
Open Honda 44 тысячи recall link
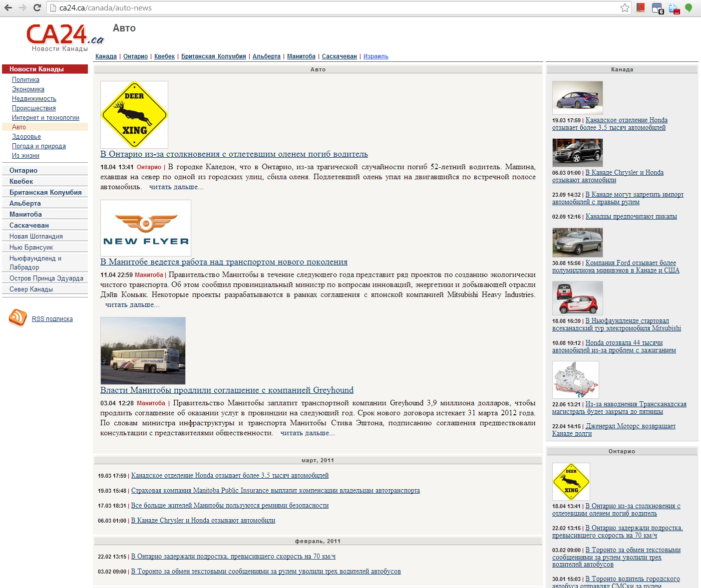614,346
